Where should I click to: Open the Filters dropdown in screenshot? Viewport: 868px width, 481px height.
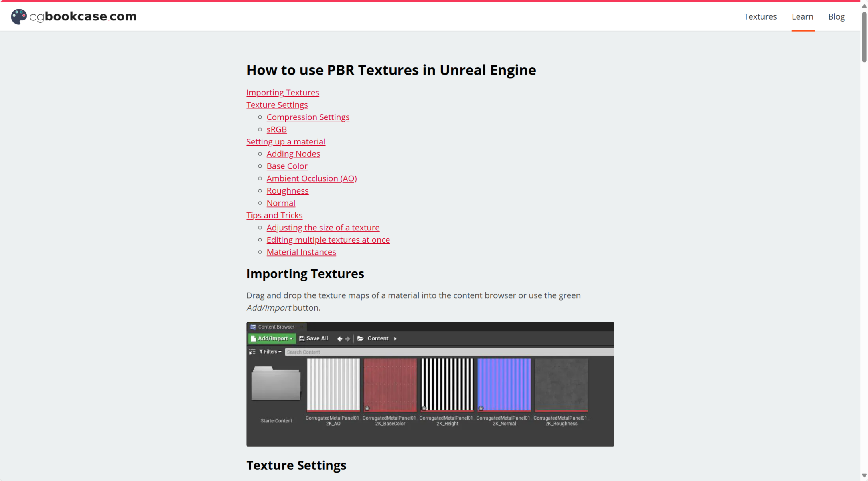click(x=270, y=352)
